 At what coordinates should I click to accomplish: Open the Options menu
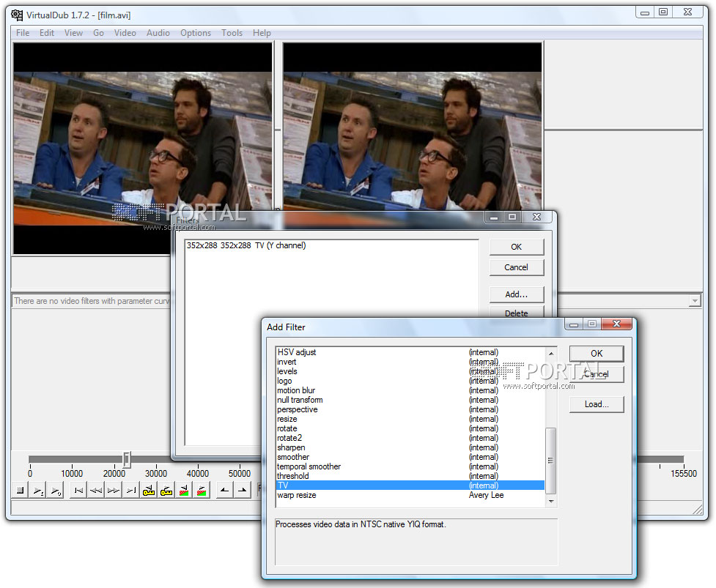click(196, 33)
